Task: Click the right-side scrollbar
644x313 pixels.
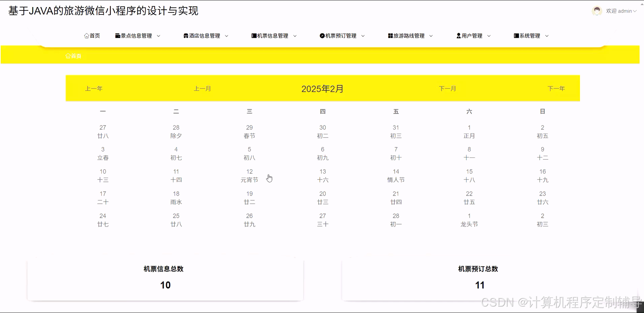Action: click(x=641, y=156)
